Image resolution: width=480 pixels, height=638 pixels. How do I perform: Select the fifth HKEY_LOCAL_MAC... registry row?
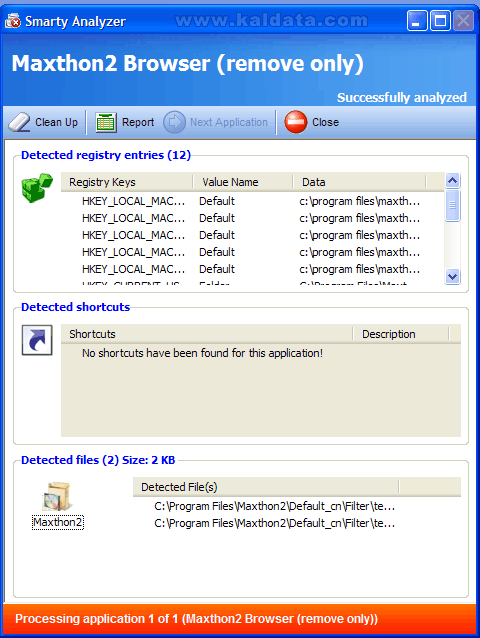252,269
